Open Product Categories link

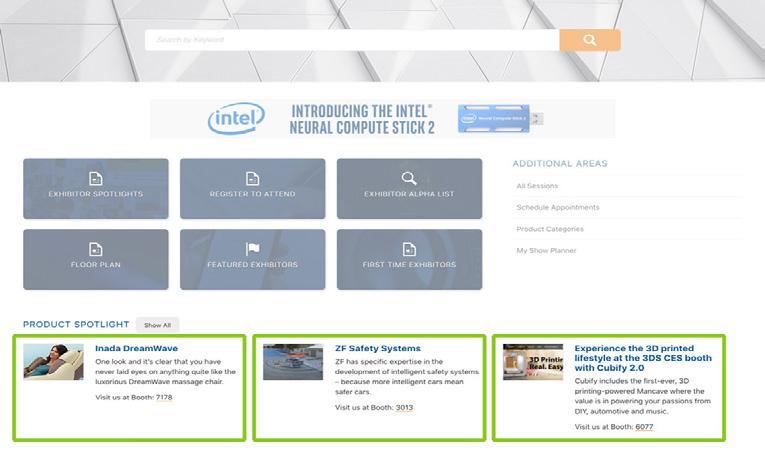click(x=550, y=229)
